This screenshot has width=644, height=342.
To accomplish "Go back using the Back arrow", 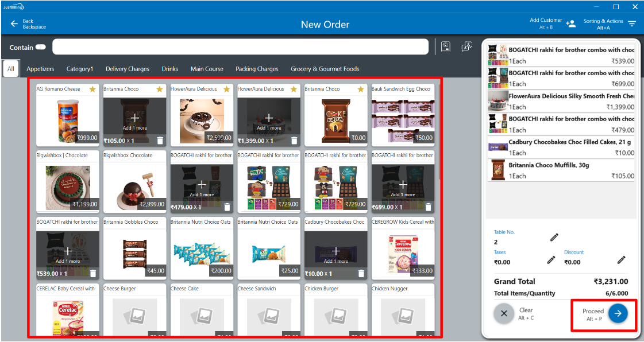I will [14, 24].
